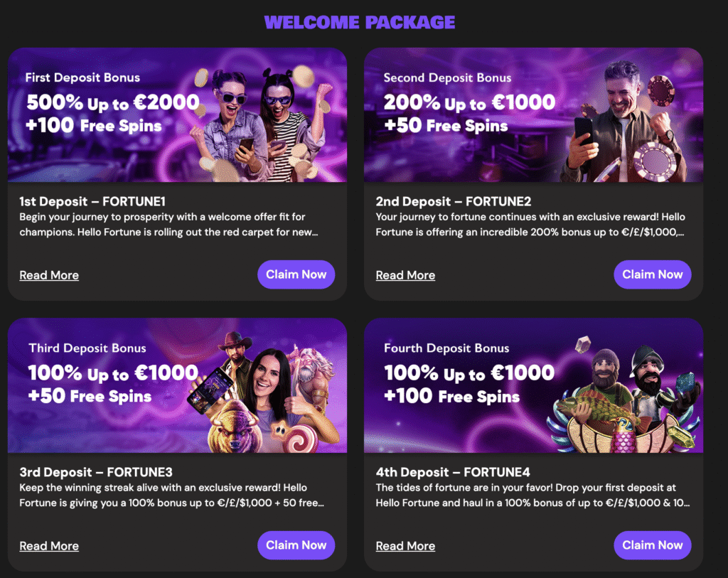The width and height of the screenshot is (728, 578).
Task: Select the 1st Deposit – FORTUNE1 title
Action: point(91,201)
